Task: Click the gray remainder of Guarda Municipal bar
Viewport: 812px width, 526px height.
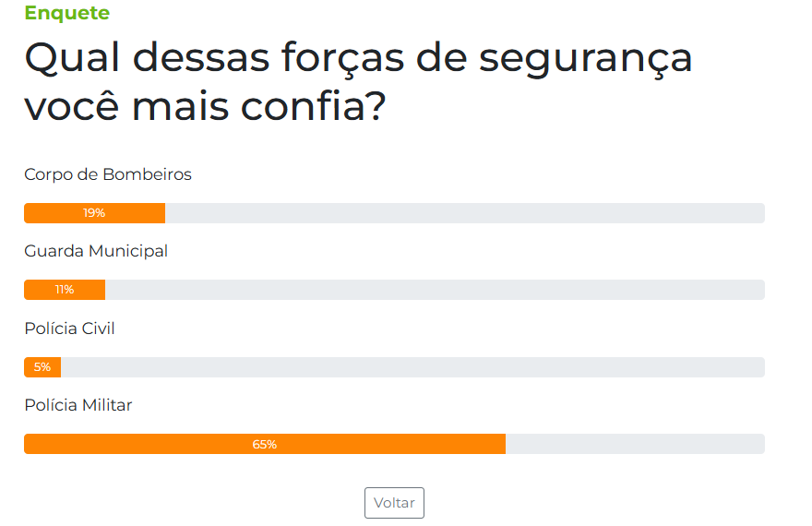Action: [435, 290]
